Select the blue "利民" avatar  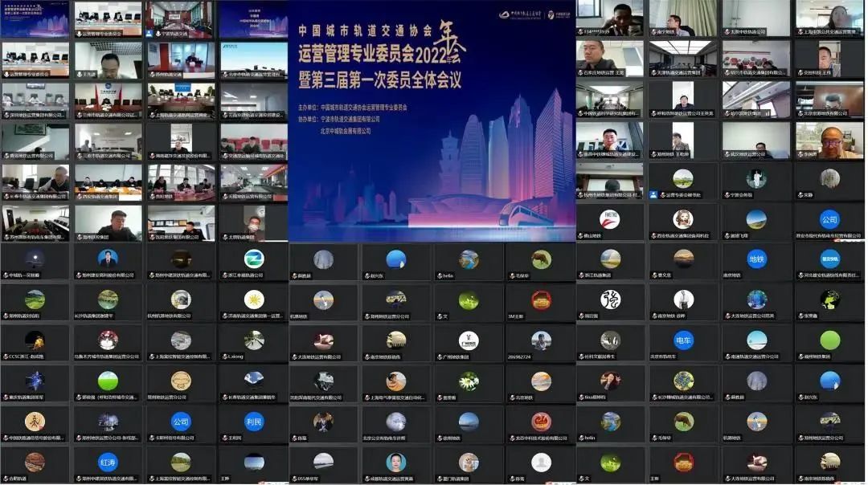[x=254, y=421]
